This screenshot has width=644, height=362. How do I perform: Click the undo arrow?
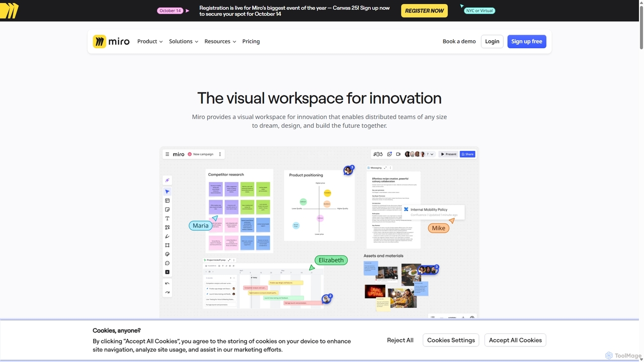[168, 284]
